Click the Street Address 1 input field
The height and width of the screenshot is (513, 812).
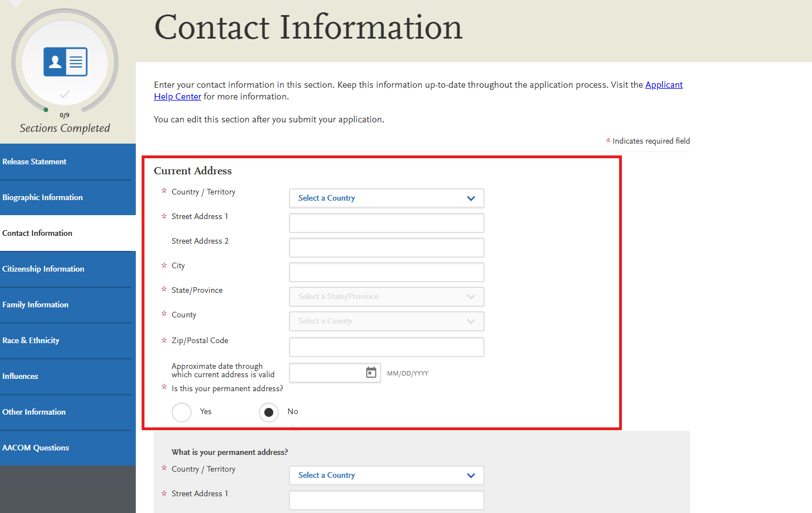pos(386,222)
